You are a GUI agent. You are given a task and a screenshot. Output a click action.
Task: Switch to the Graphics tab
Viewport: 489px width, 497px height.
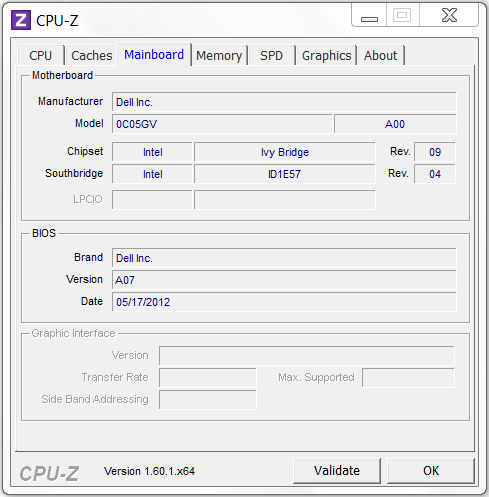[x=326, y=55]
